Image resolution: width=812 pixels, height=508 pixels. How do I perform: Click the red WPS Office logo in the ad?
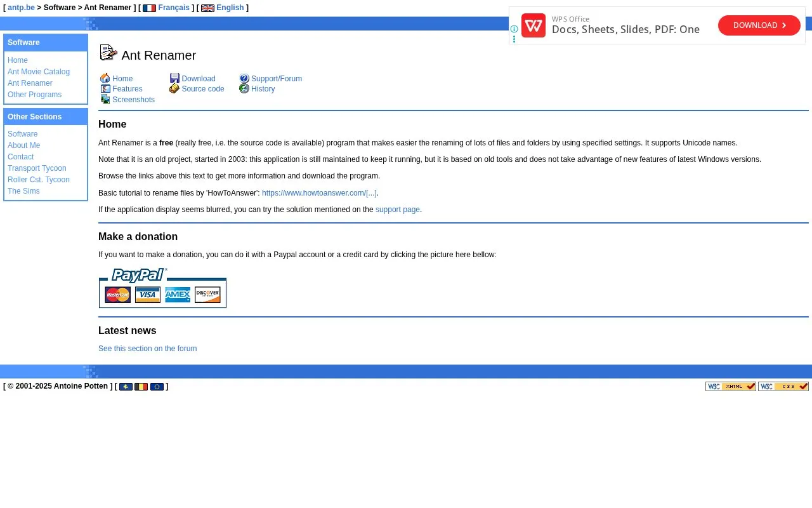[x=534, y=25]
